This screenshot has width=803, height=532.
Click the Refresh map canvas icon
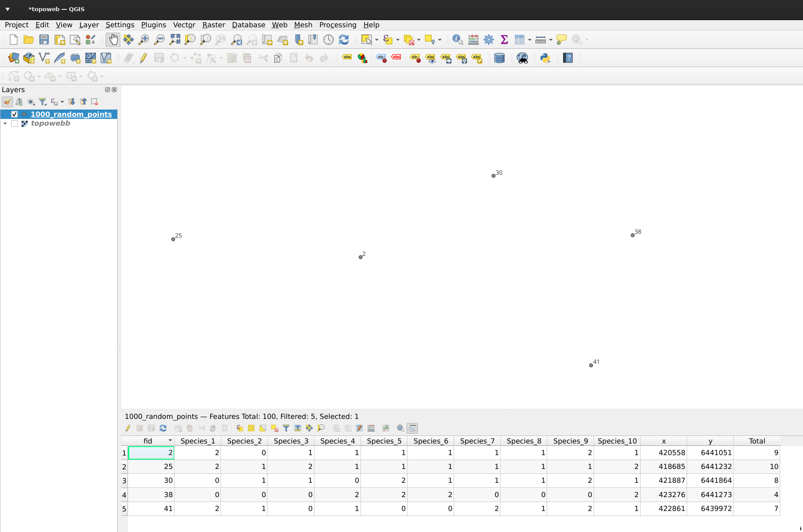tap(344, 40)
